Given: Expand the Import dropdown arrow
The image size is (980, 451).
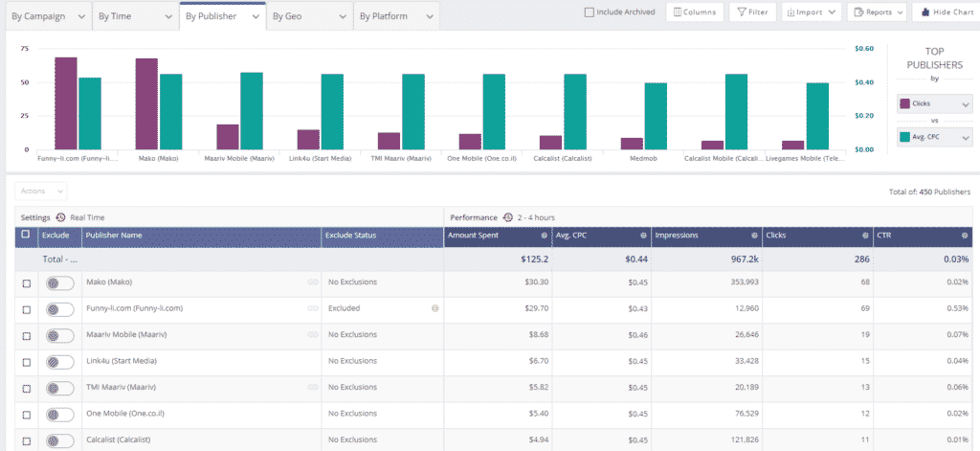Looking at the screenshot, I should click(x=832, y=11).
